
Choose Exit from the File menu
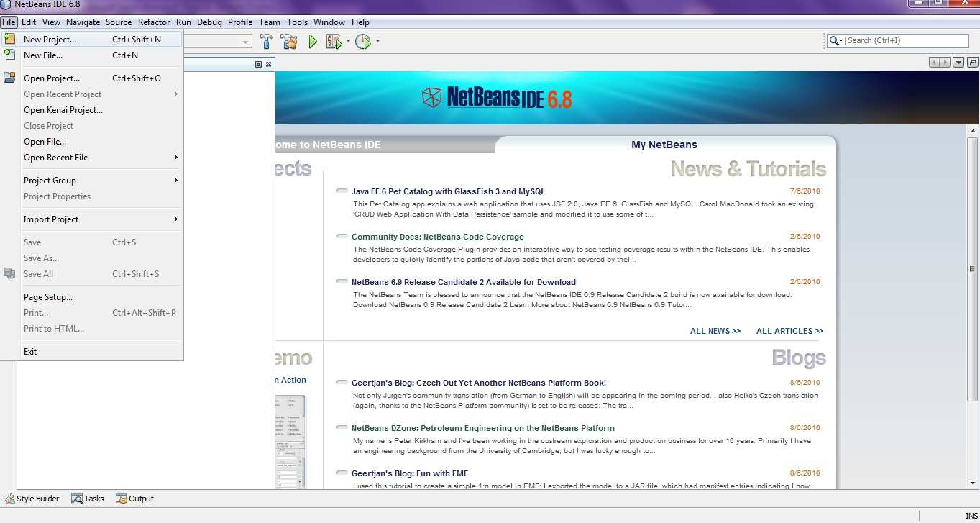point(92,352)
